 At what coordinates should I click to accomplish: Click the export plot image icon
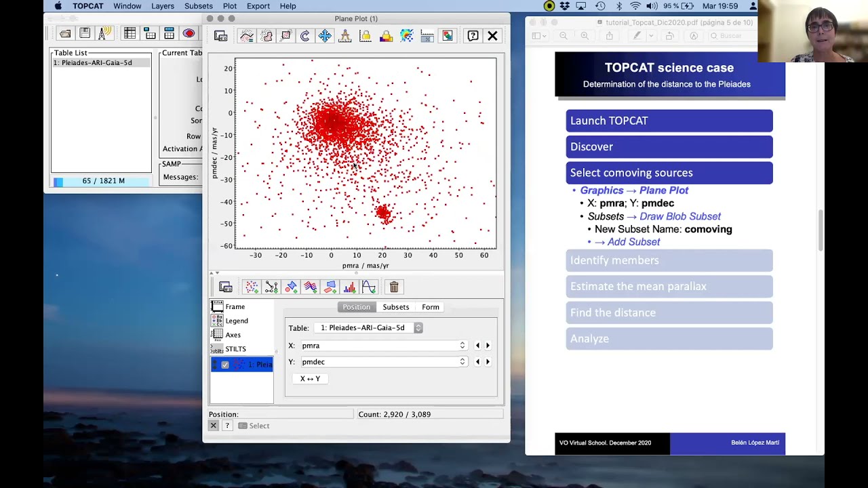pos(448,36)
